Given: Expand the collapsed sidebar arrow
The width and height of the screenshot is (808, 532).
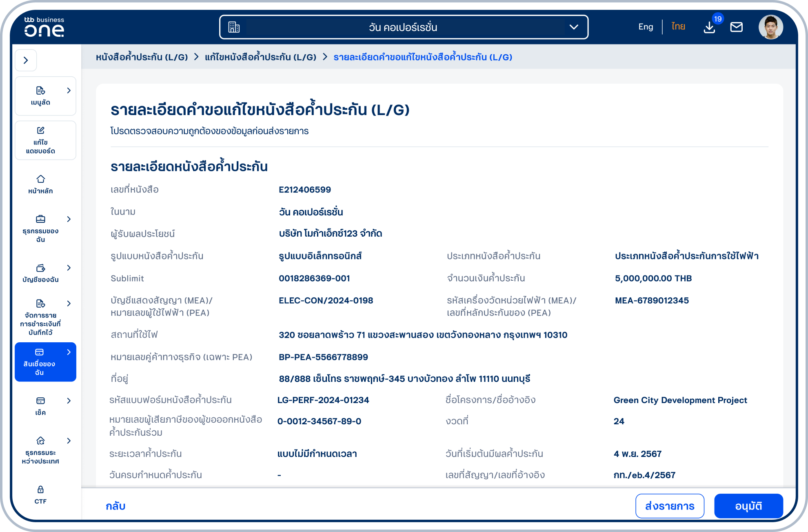Looking at the screenshot, I should 26,60.
